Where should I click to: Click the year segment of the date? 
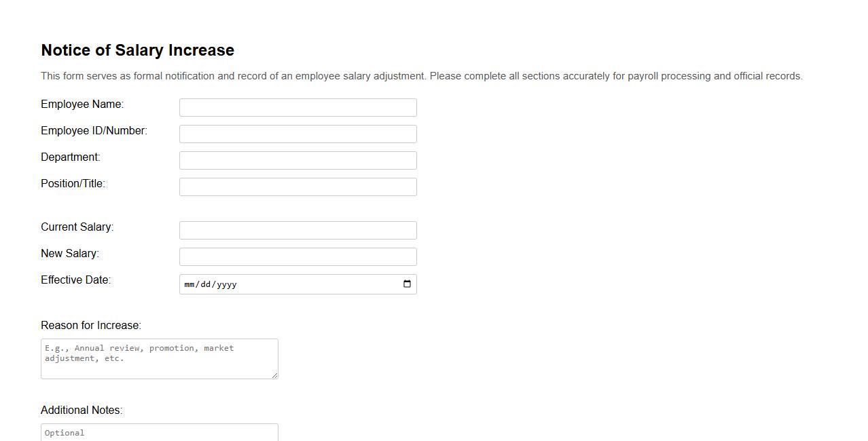pyautogui.click(x=225, y=284)
